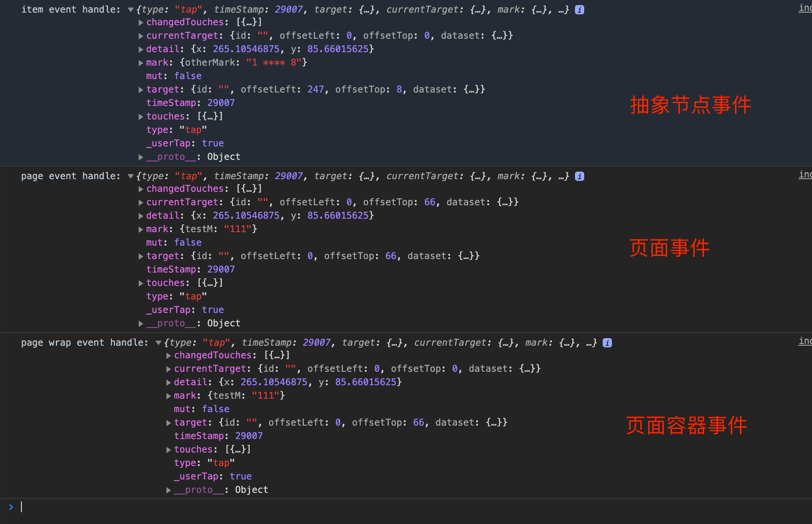Expand detail under page event handle

[141, 216]
